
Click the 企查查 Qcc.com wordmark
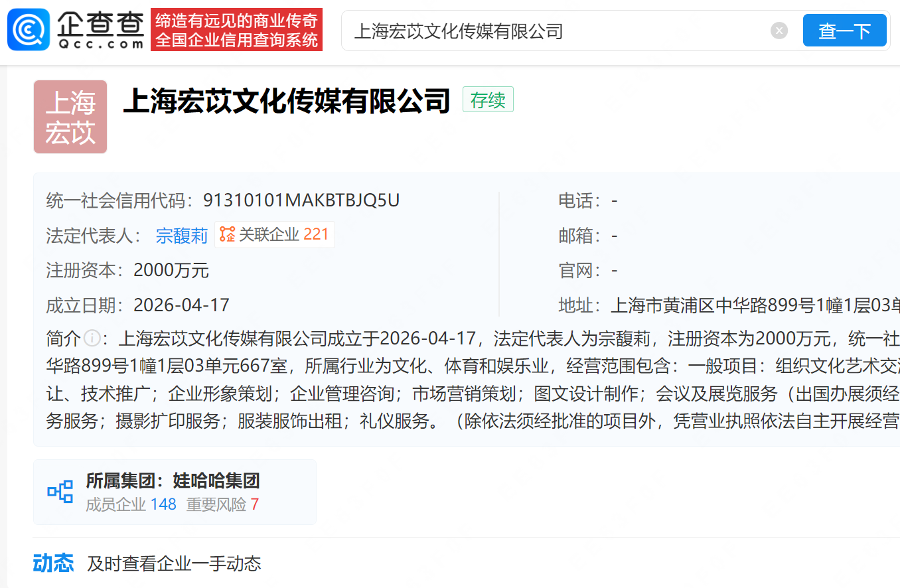coord(101,30)
